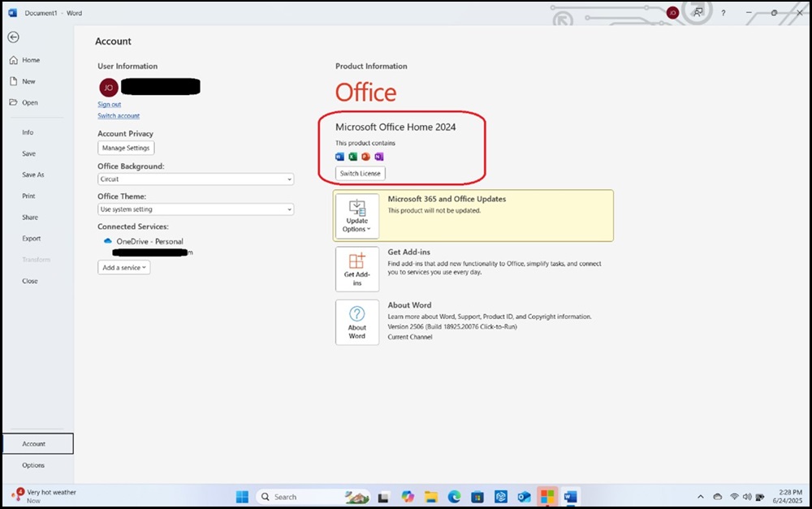Expand the Add a service menu
Viewport: 812px width, 509px height.
pyautogui.click(x=123, y=267)
